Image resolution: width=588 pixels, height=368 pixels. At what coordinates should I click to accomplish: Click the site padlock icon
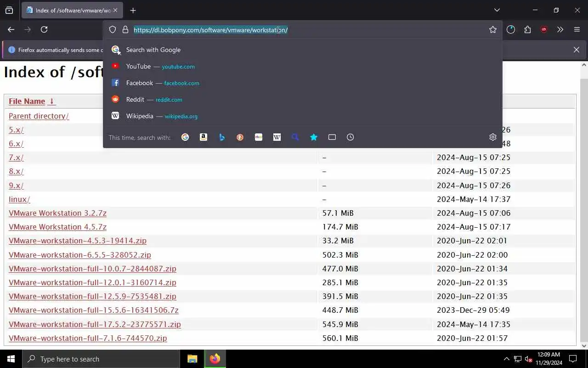[x=125, y=30]
